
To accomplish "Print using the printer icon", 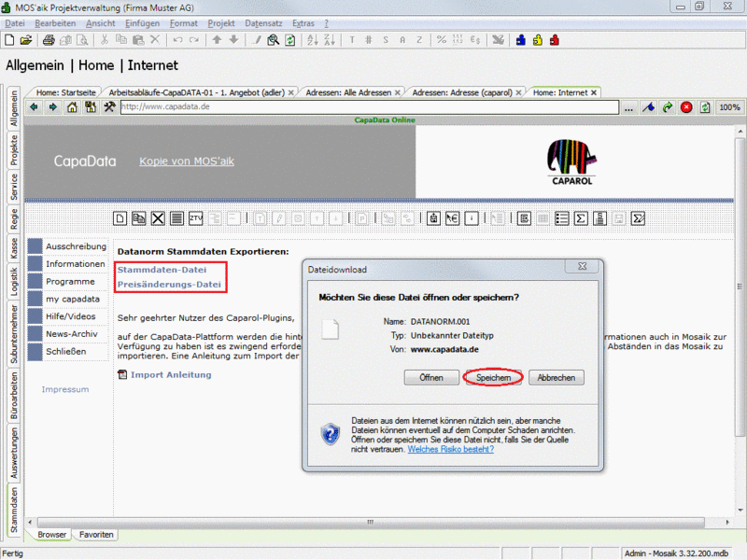I will (49, 40).
